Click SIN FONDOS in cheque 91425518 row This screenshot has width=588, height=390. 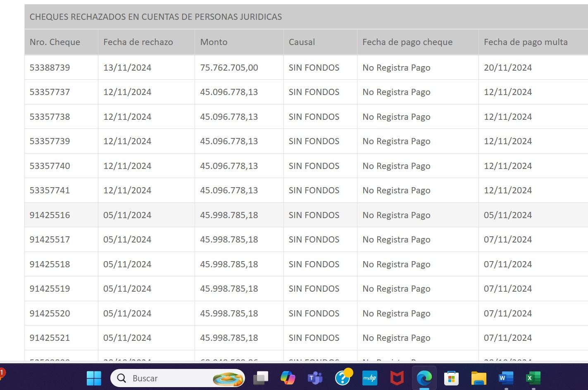pos(314,264)
